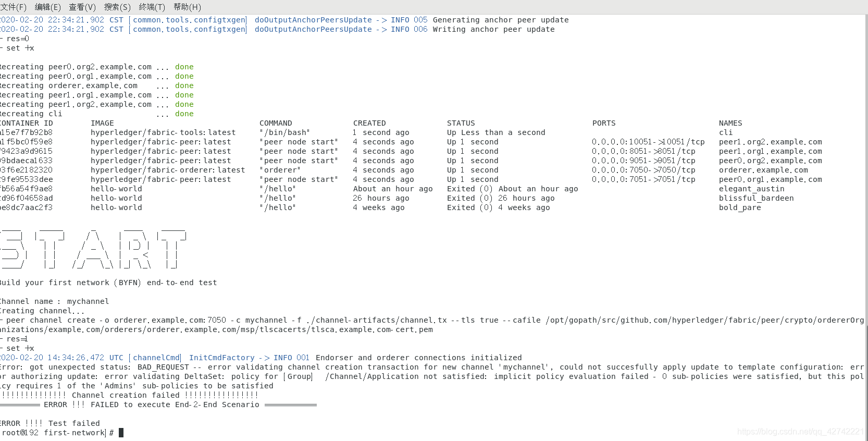Viewport: 868px width, 441px height.
Task: Click container name 'peer1.org2.example.com' in NAMES
Action: 771,142
